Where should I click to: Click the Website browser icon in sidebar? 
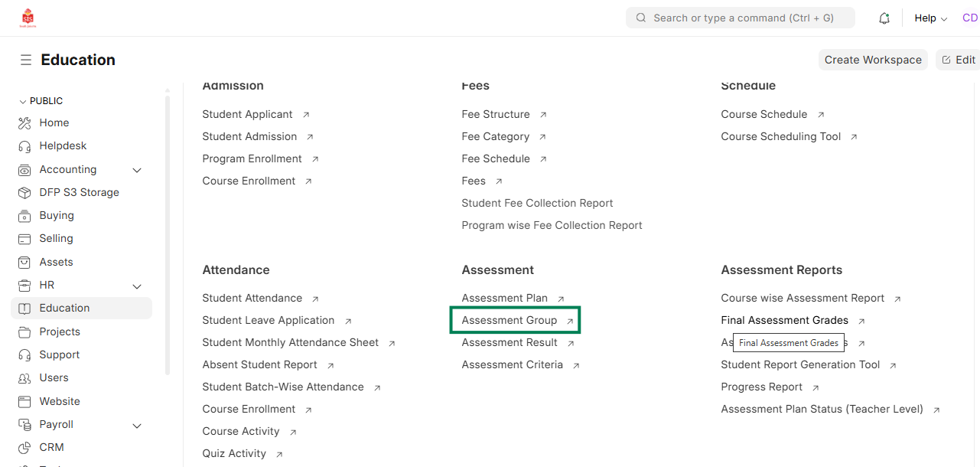click(24, 401)
